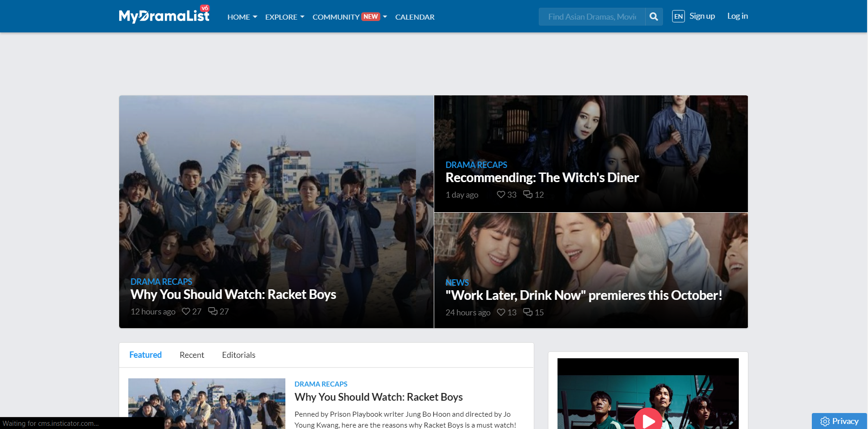Click the Privacy settings gear icon
Image resolution: width=868 pixels, height=429 pixels.
pyautogui.click(x=825, y=421)
